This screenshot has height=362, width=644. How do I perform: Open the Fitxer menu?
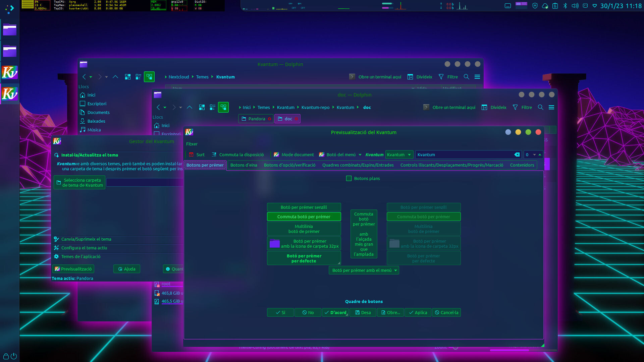[x=192, y=144]
